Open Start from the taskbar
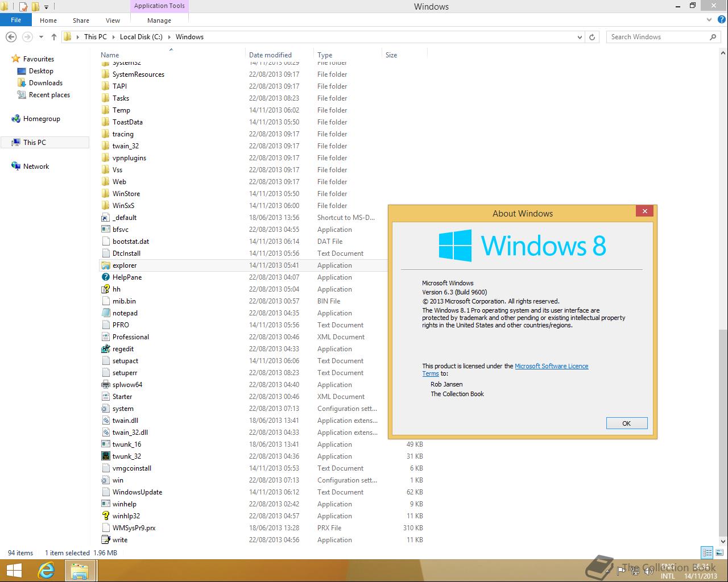 pyautogui.click(x=14, y=571)
